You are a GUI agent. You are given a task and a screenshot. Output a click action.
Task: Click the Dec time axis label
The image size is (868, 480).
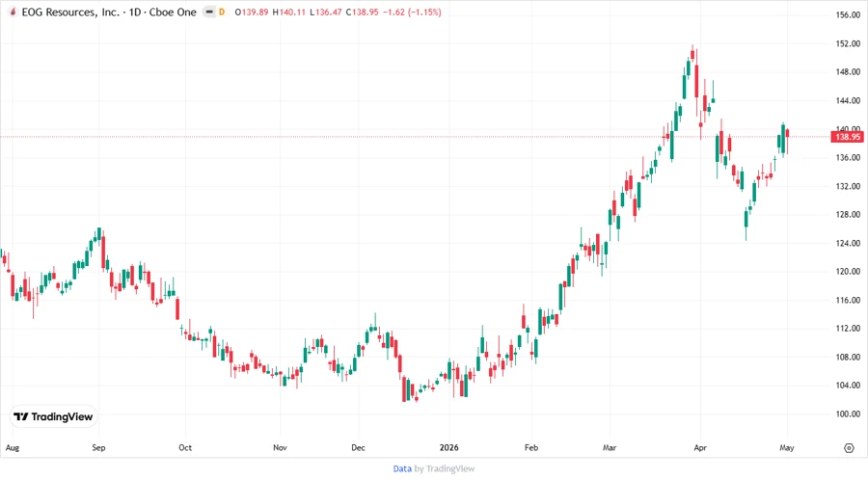[358, 448]
